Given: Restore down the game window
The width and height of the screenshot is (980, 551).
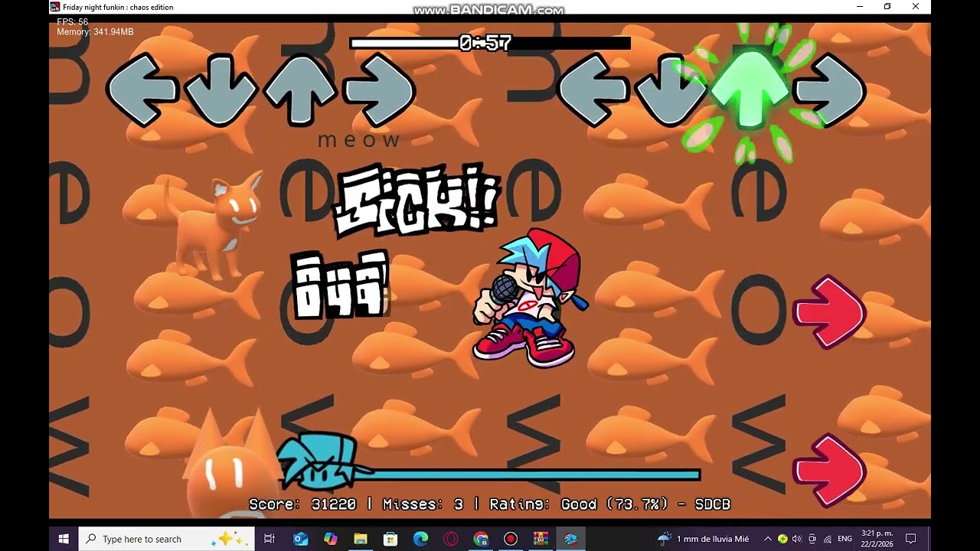Looking at the screenshot, I should point(887,7).
